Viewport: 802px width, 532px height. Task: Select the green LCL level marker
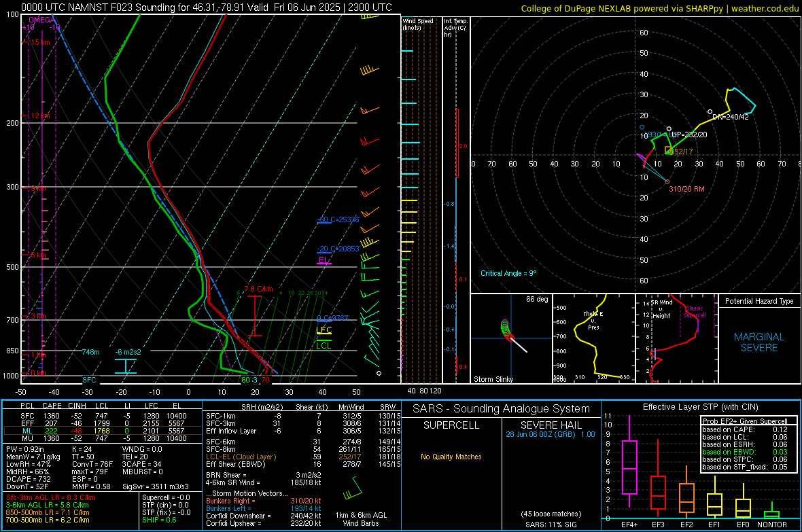(324, 346)
